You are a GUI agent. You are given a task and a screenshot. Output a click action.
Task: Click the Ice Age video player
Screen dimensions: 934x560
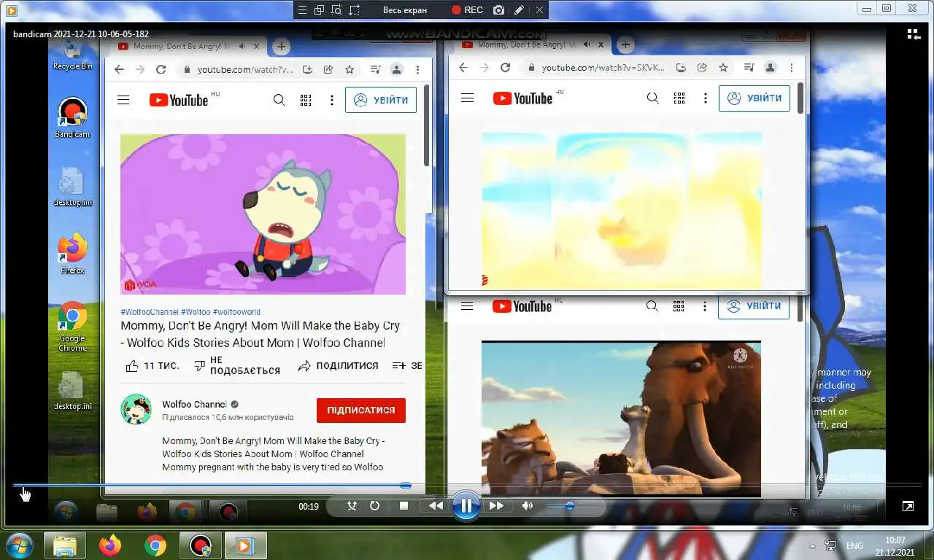click(x=621, y=419)
